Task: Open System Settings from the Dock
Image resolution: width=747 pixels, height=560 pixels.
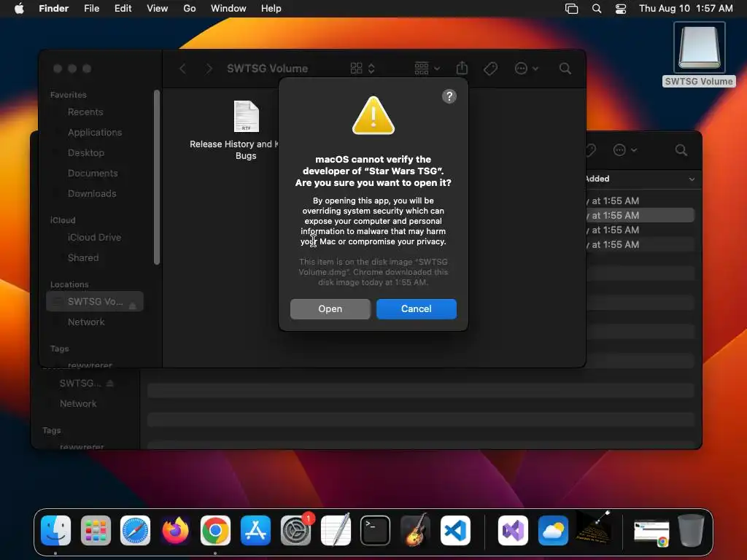Action: (x=295, y=531)
